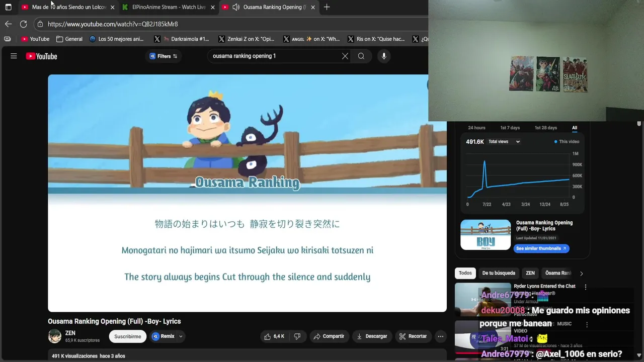
Task: Select the Todos filter chip
Action: click(x=465, y=273)
